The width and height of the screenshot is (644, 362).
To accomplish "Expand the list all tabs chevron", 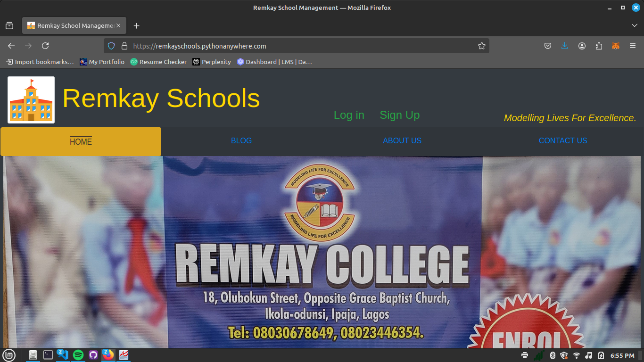I will [634, 25].
